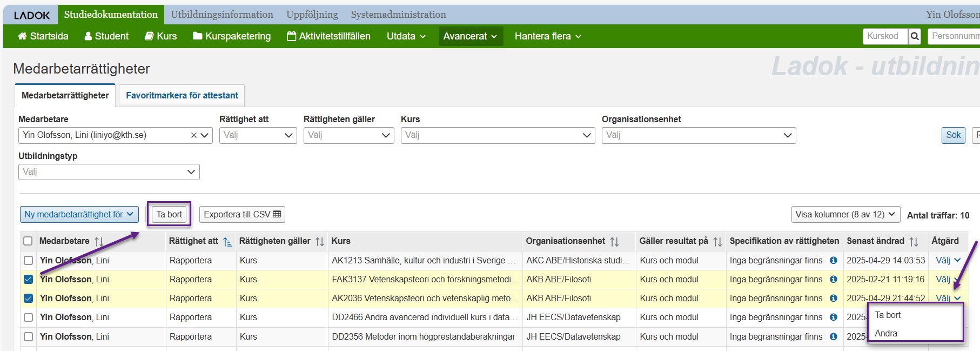Screen dimensions: 980x351
Task: Click the info icon in the DD2466 row
Action: pos(833,317)
